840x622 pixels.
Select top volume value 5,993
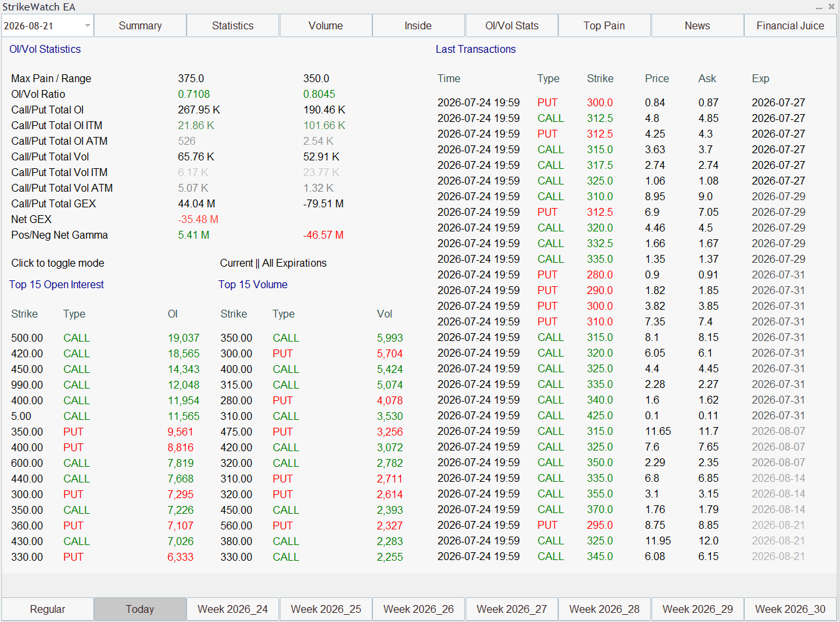click(390, 338)
